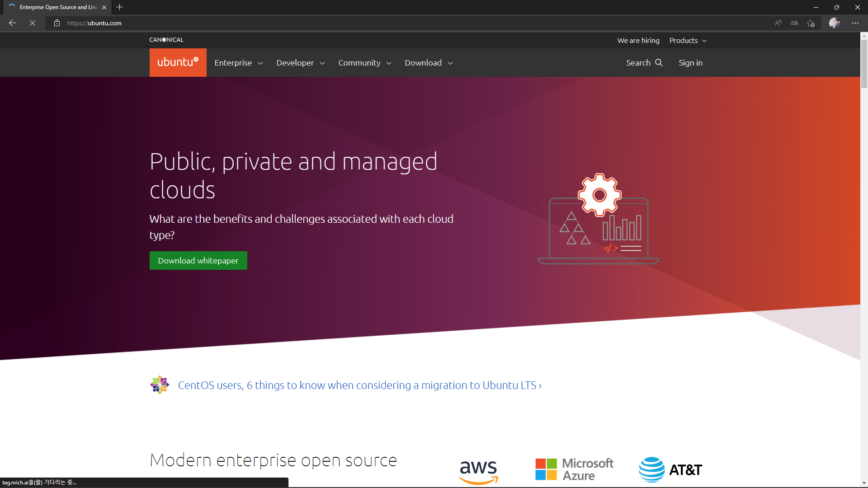Expand the Community dropdown menu
868x488 pixels.
pyautogui.click(x=365, y=63)
